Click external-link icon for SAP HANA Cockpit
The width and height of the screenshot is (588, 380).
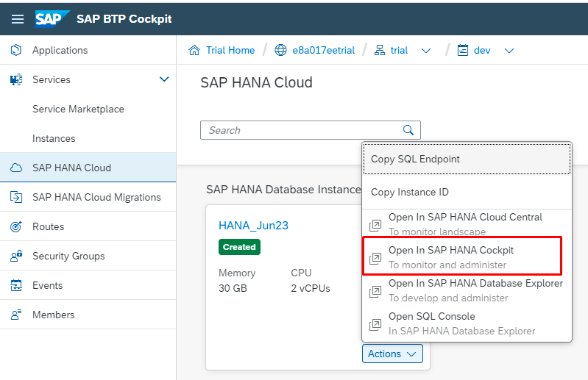click(375, 258)
